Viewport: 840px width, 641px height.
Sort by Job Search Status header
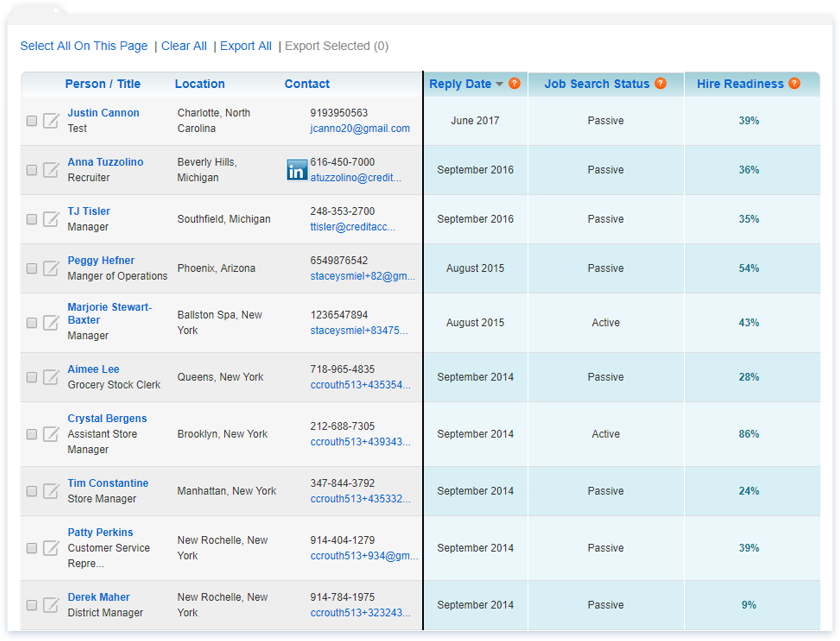[597, 84]
